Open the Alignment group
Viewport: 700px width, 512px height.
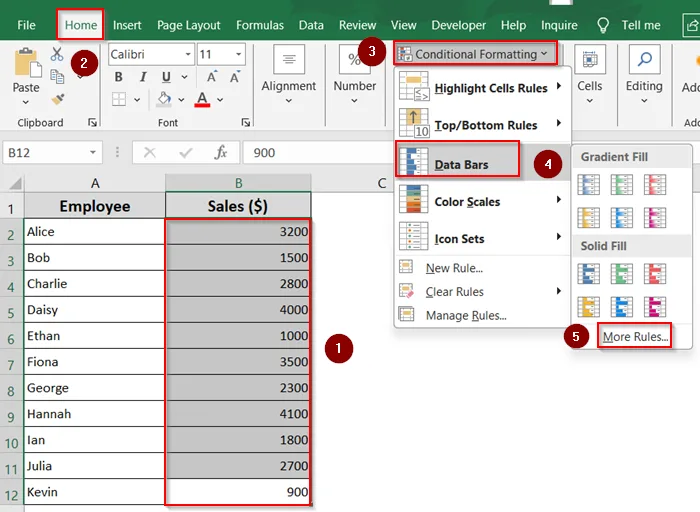pyautogui.click(x=288, y=75)
